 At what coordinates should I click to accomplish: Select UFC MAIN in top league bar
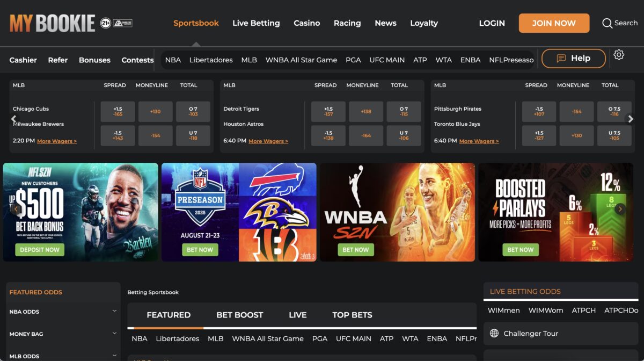(x=387, y=60)
